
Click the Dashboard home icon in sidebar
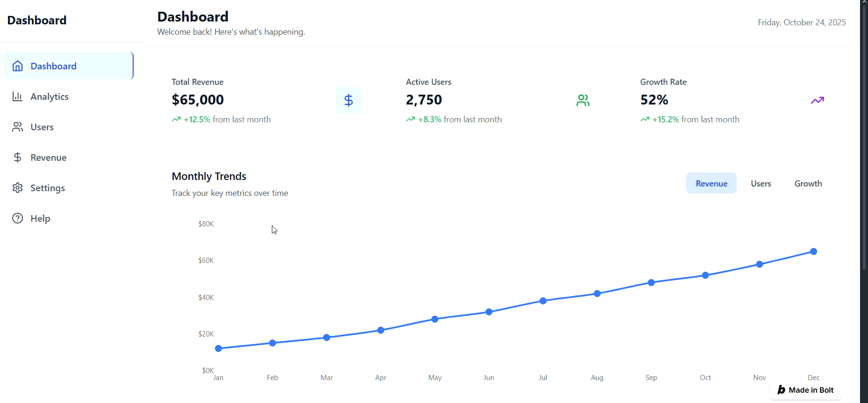point(17,66)
